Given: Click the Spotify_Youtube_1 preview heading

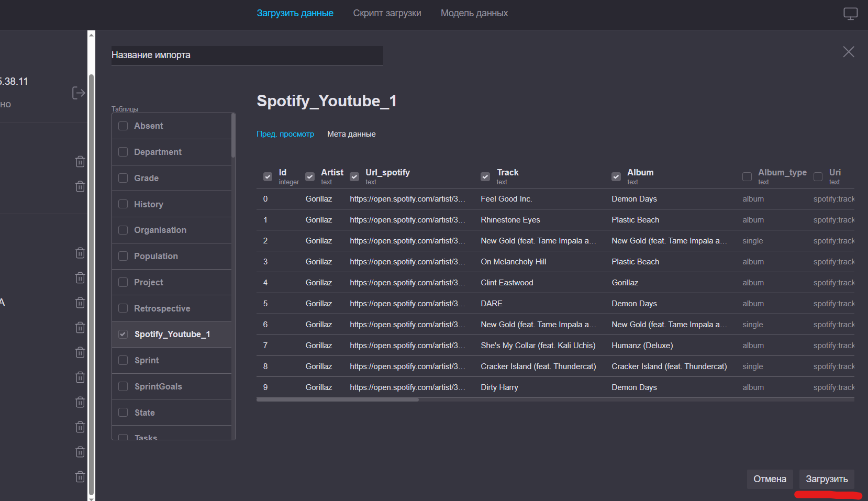Looking at the screenshot, I should pyautogui.click(x=327, y=101).
